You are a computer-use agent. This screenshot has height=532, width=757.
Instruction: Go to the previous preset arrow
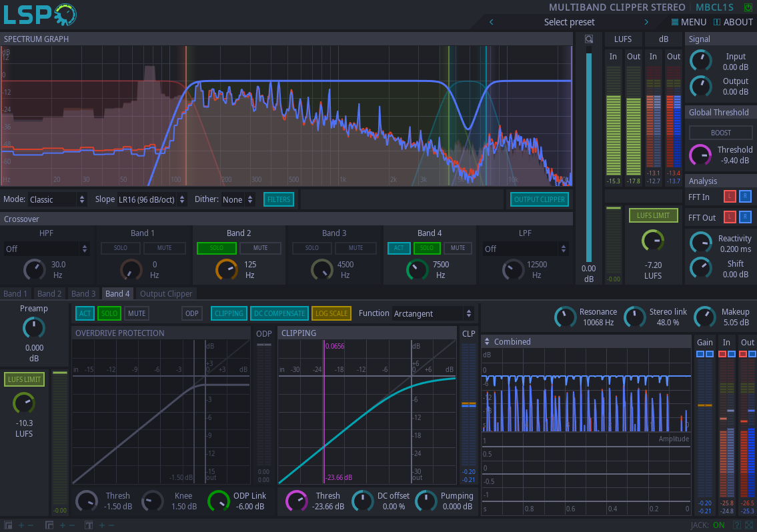[x=492, y=22]
